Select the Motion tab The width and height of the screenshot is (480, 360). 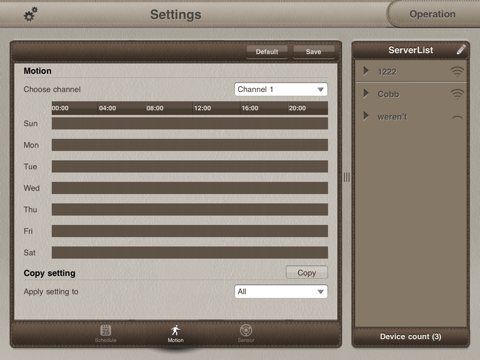tap(175, 333)
